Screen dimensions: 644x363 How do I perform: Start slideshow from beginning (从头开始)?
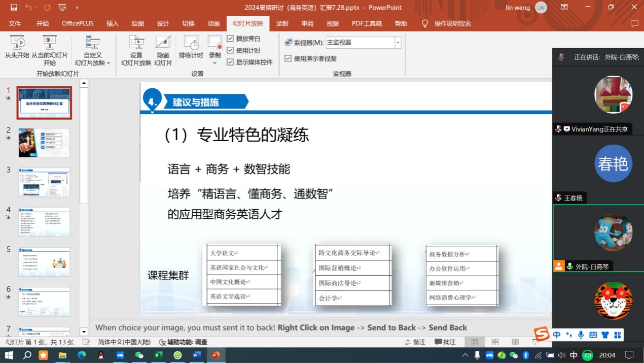[17, 44]
